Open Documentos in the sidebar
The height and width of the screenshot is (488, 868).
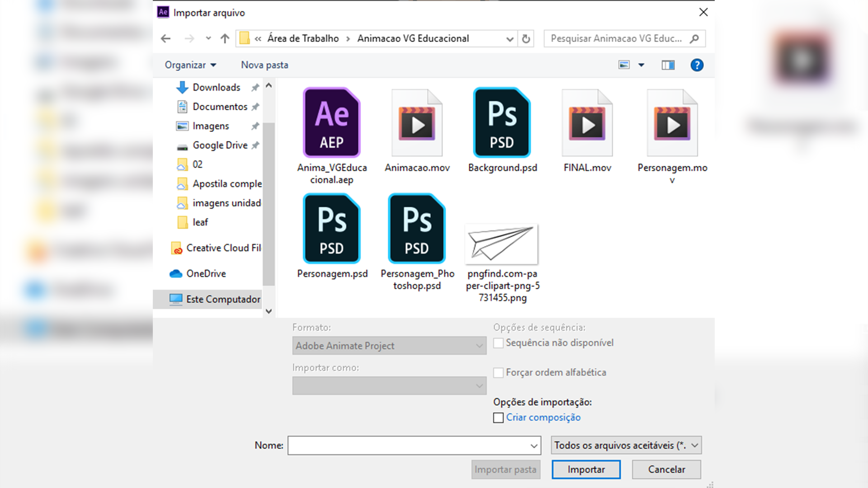(220, 107)
